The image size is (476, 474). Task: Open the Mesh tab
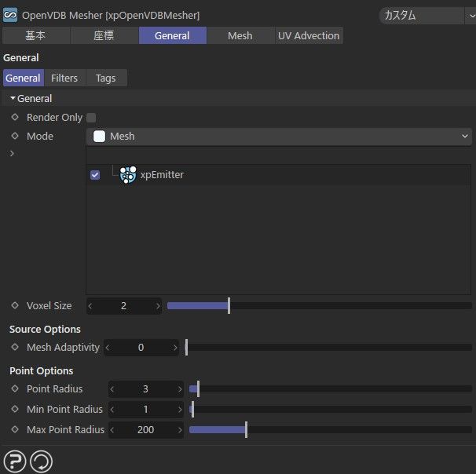click(240, 35)
